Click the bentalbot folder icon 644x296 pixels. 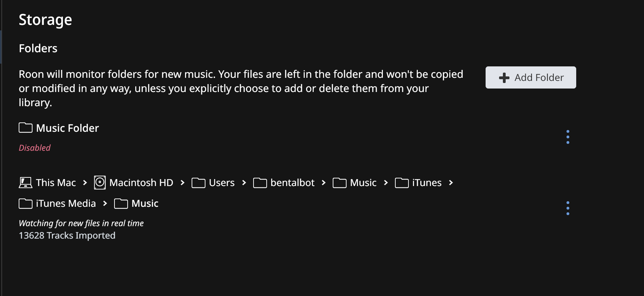(x=260, y=183)
